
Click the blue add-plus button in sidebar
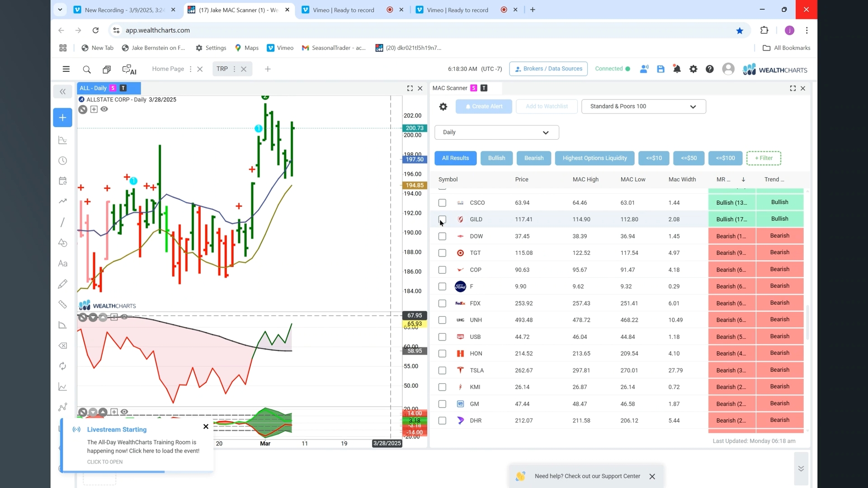pos(62,117)
